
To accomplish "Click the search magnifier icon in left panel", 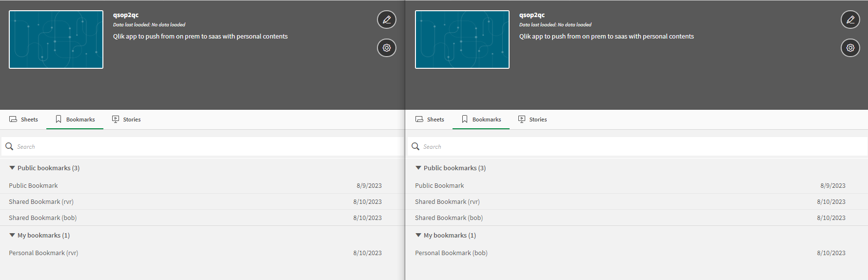I will pos(9,146).
